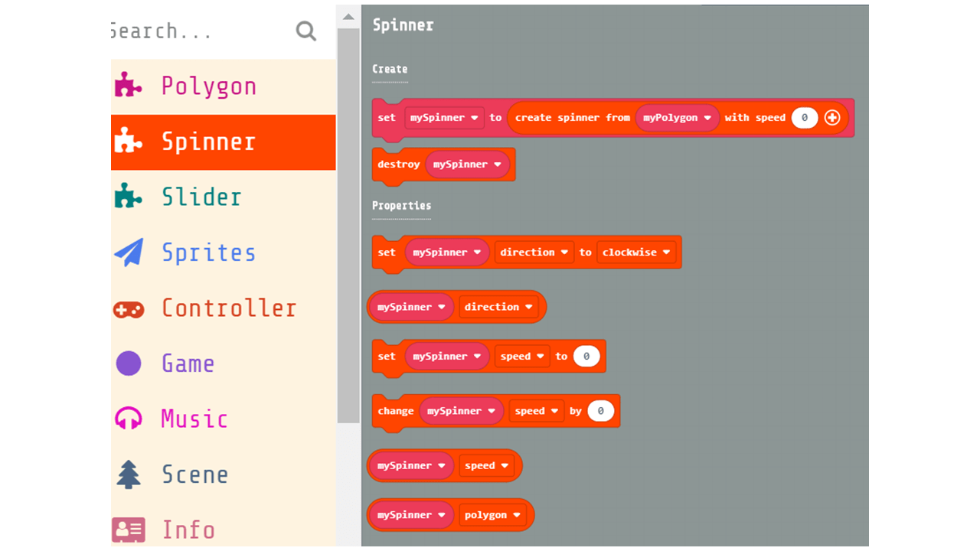Click the Scene tree icon
Viewport: 980px width, 551px height.
pyautogui.click(x=128, y=474)
